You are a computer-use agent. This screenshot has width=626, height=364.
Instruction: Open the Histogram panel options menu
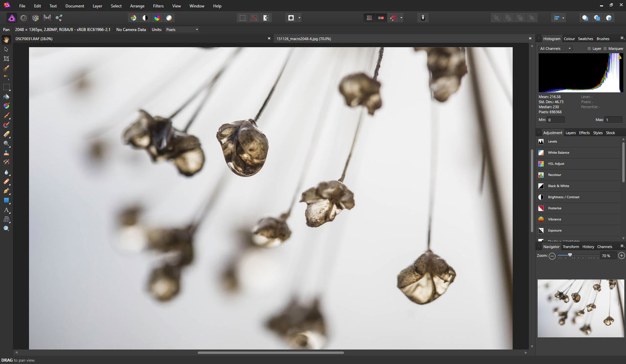pos(622,38)
